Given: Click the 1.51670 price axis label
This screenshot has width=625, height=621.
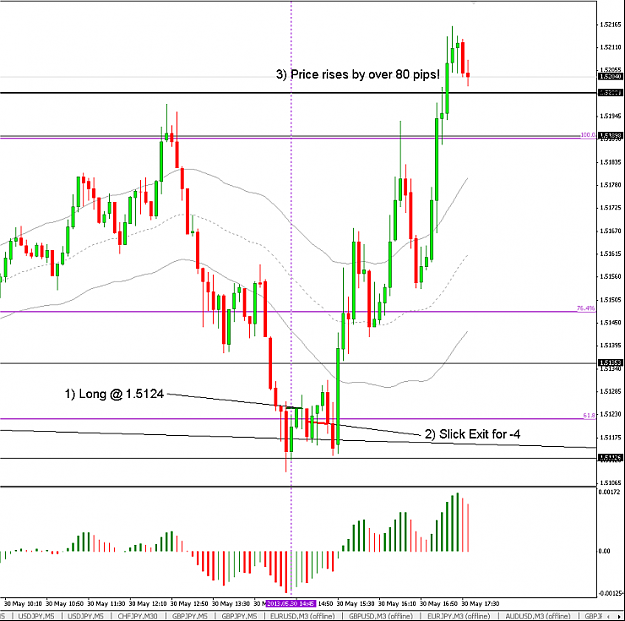Looking at the screenshot, I should coord(610,231).
